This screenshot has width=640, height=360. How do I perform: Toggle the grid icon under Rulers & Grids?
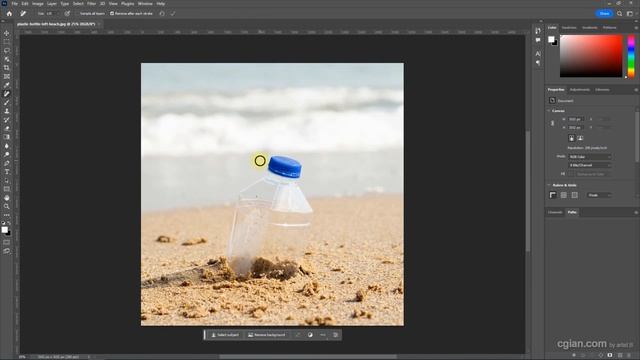(564, 195)
